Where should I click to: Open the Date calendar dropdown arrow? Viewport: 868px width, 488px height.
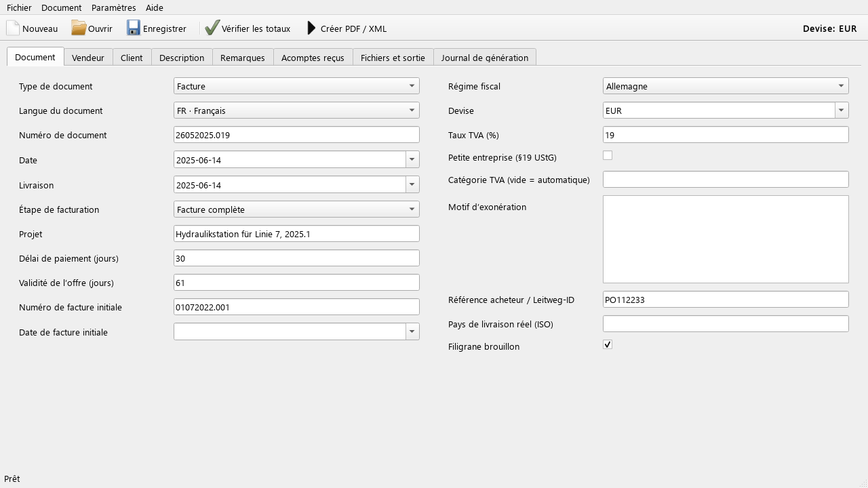pyautogui.click(x=412, y=159)
